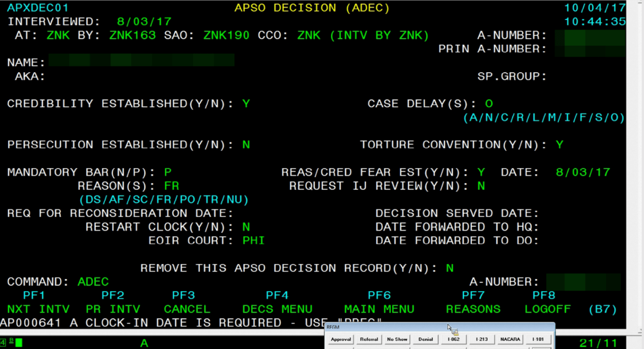Image resolution: width=644 pixels, height=349 pixels.
Task: Click the fear established date 8/03/17 beside DATE
Action: (583, 172)
